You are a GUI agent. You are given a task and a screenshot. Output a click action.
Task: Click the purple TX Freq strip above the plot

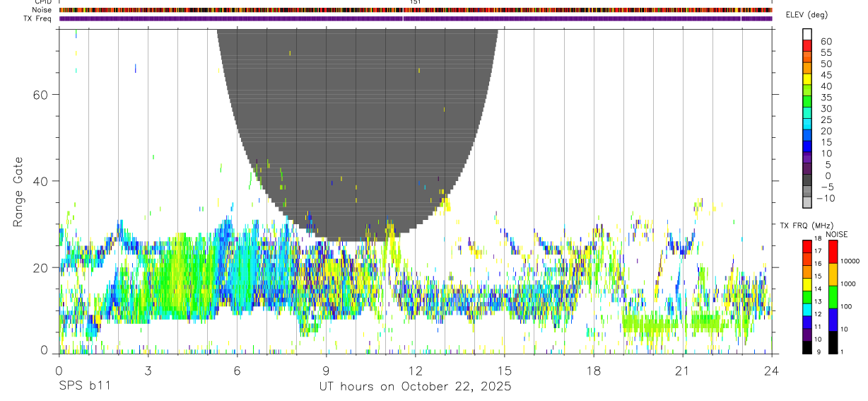tap(416, 18)
